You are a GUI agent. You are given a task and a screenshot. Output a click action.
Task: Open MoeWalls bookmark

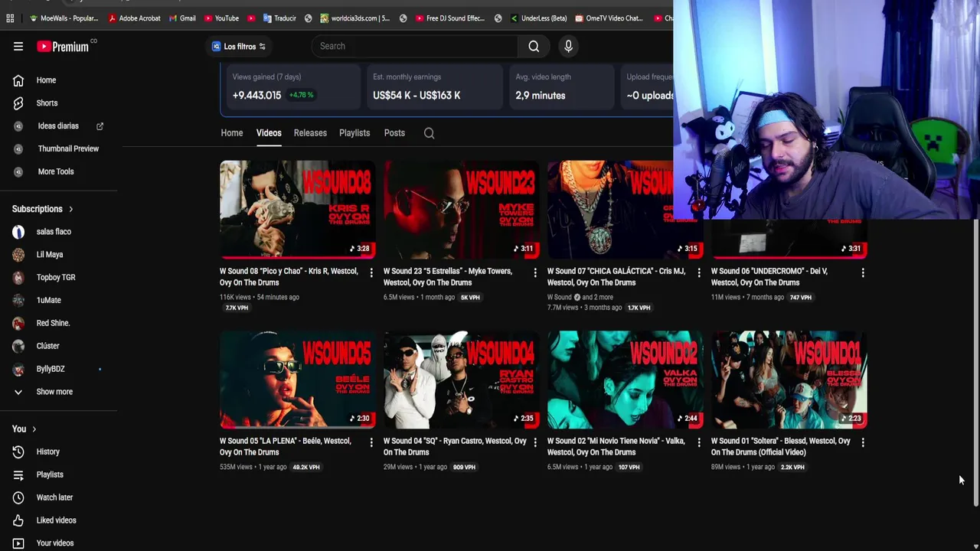[64, 18]
